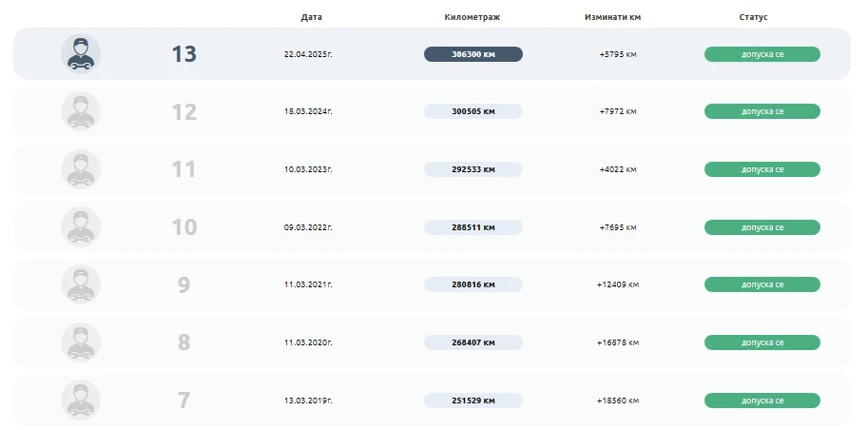Click the mechanic avatar icon for inspection 11
This screenshot has height=430, width=868.
tap(81, 169)
